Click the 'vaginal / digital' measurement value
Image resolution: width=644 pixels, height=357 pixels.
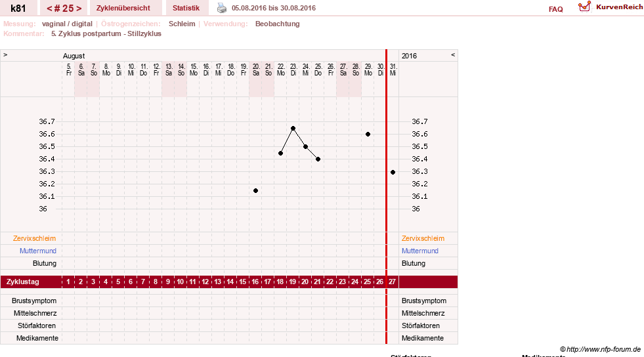tap(67, 24)
